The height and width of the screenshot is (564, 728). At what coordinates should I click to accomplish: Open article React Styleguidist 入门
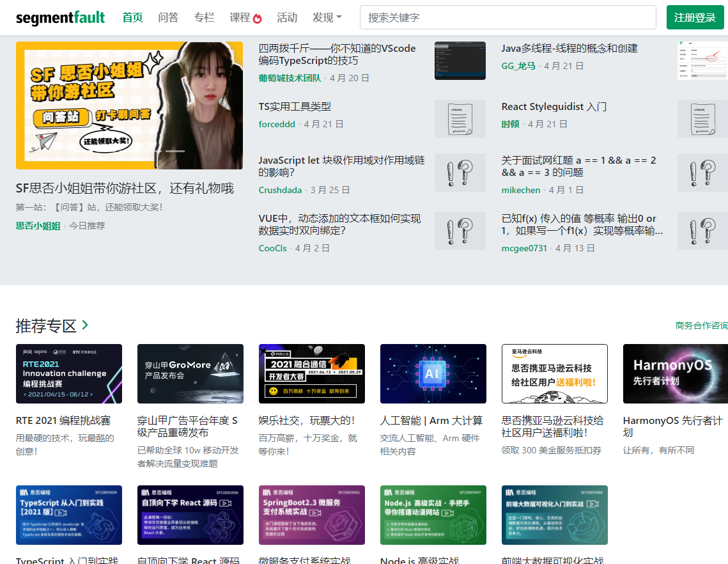(554, 106)
